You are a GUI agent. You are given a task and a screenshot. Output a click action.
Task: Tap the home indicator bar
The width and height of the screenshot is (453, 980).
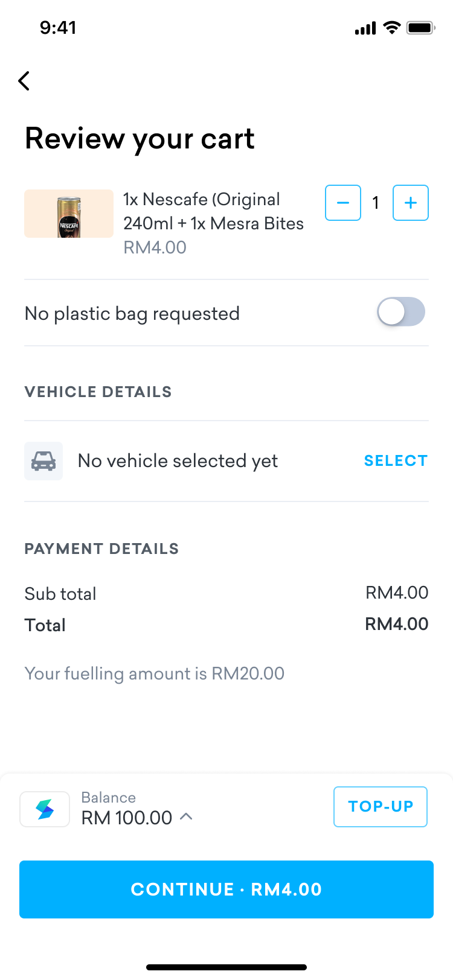(226, 967)
